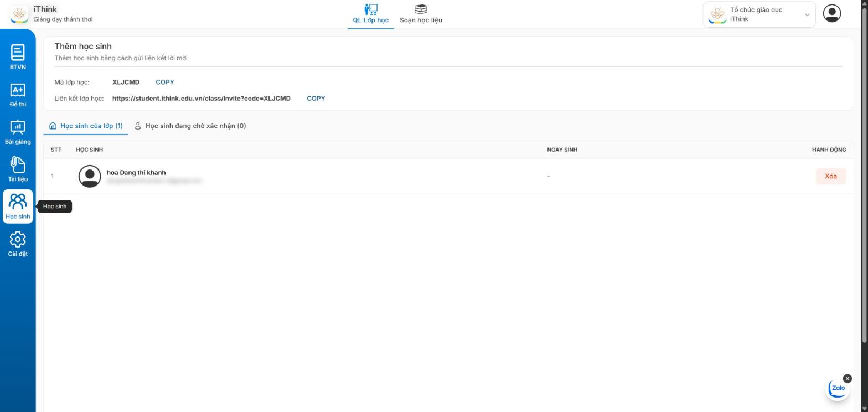This screenshot has width=868, height=412.
Task: Click the class invite URL text
Action: pyautogui.click(x=201, y=99)
